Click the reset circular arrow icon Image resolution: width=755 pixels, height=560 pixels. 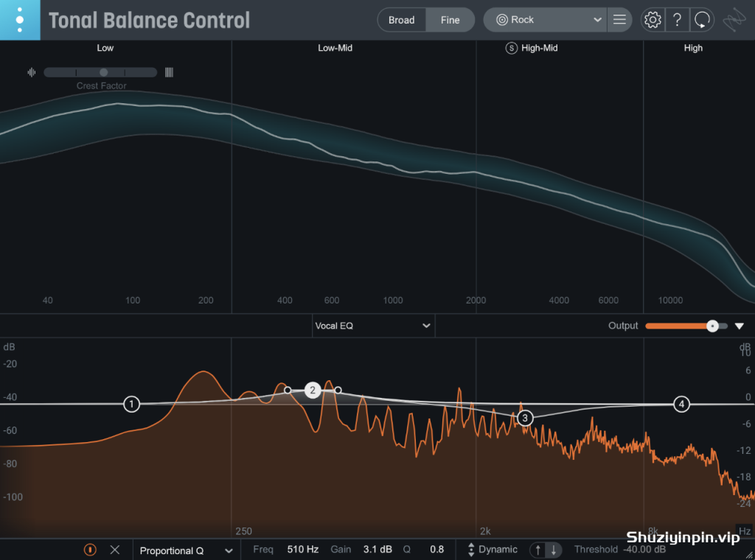pyautogui.click(x=702, y=20)
